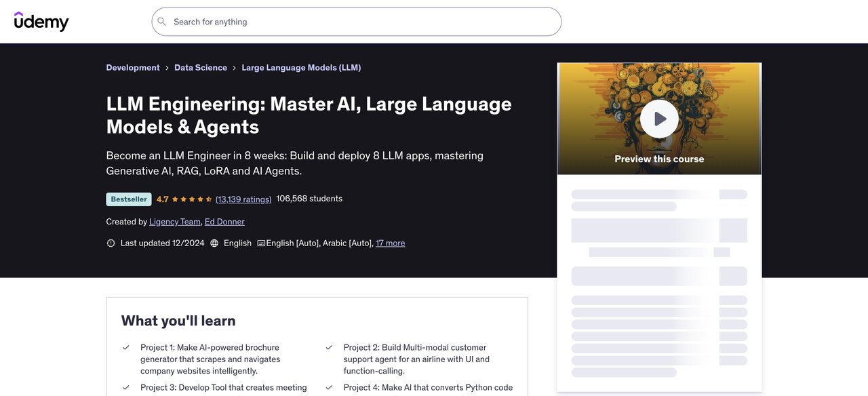Open the Development breadcrumb
The width and height of the screenshot is (868, 396).
[x=133, y=68]
